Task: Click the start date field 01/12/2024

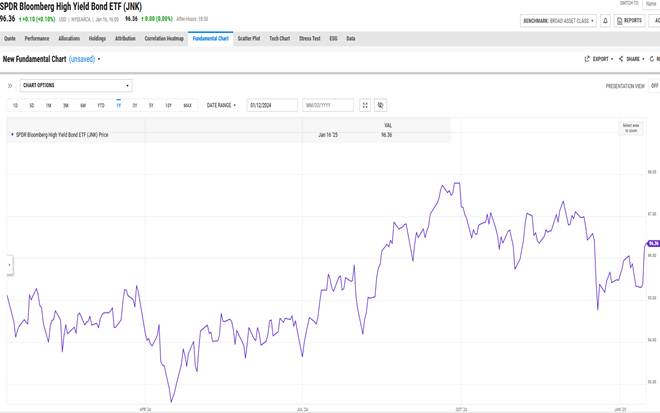Action: (272, 105)
